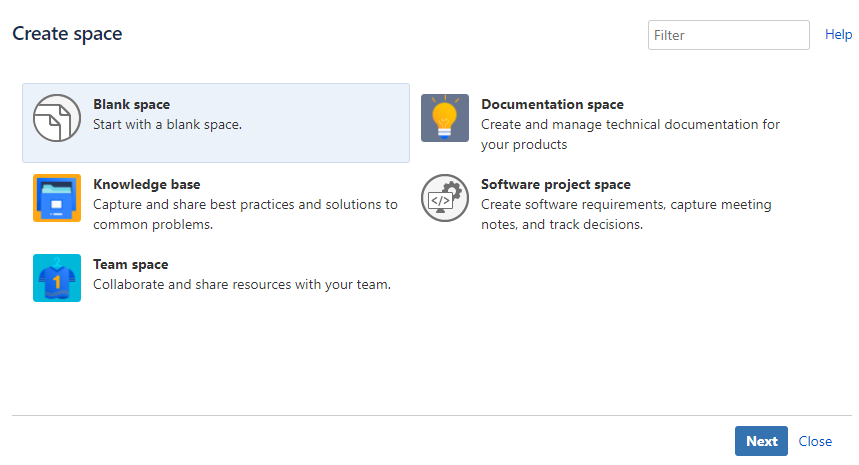Select the 'Documentation space' title
The image size is (859, 465).
point(552,104)
